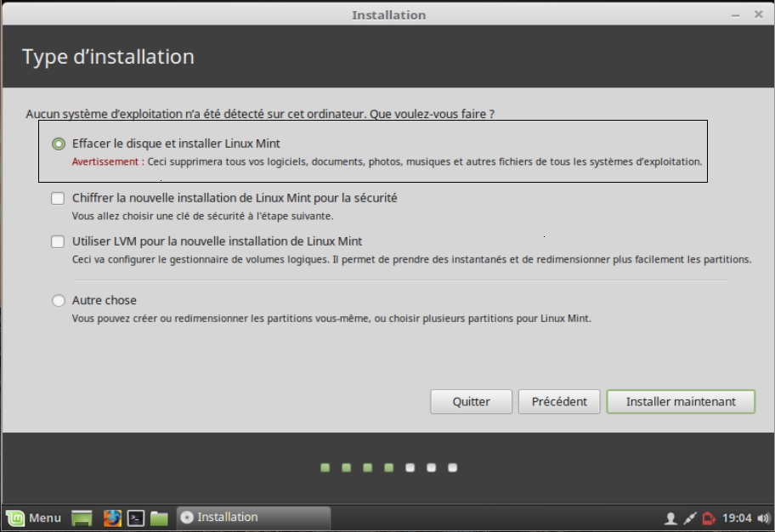
Task: Open the sound volume tray icon
Action: click(x=764, y=518)
